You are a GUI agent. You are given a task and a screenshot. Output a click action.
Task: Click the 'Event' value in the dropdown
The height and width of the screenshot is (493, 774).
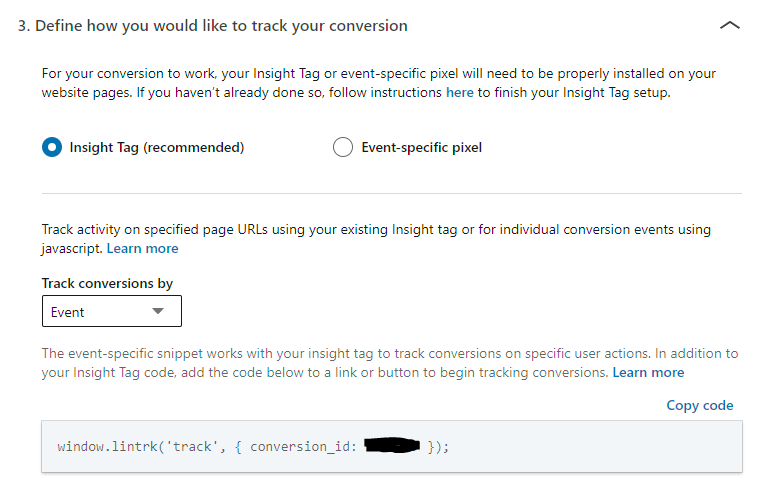point(68,312)
